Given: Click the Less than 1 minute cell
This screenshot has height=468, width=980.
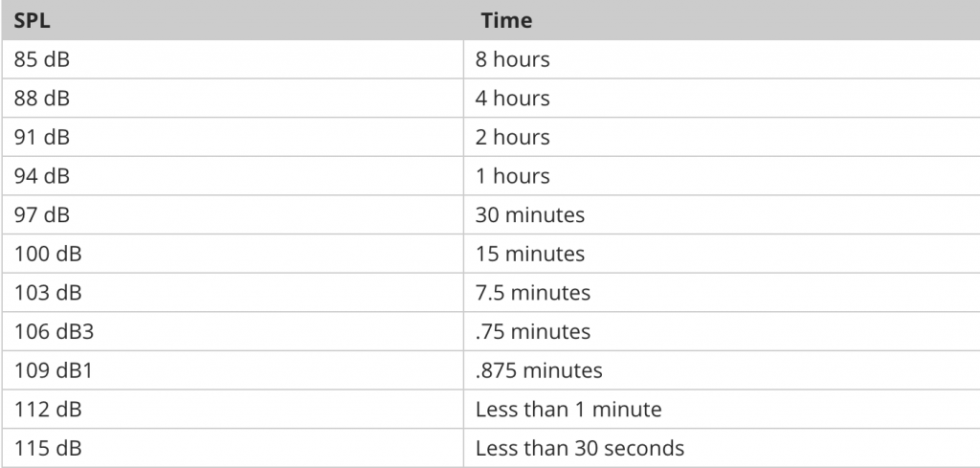Looking at the screenshot, I should 568,410.
